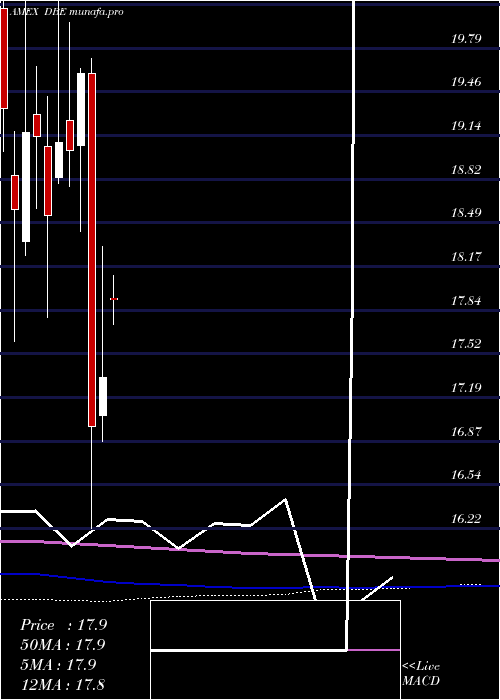500x700 pixels.
Task: Click the 16.22 price axis label
Action: (467, 519)
